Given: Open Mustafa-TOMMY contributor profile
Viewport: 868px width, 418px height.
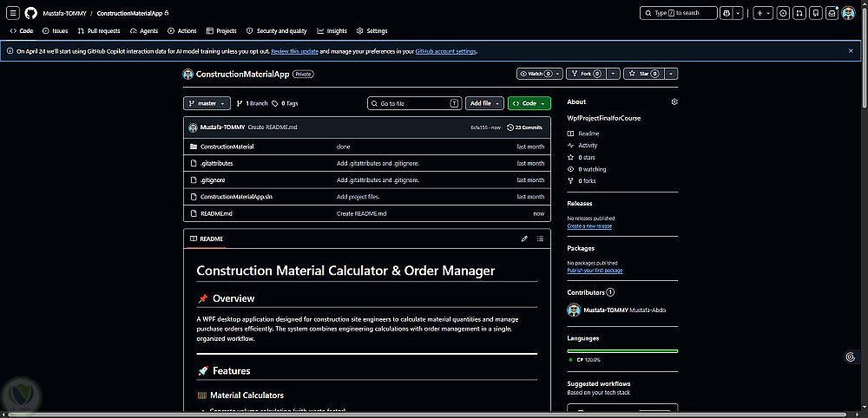Looking at the screenshot, I should tap(606, 310).
